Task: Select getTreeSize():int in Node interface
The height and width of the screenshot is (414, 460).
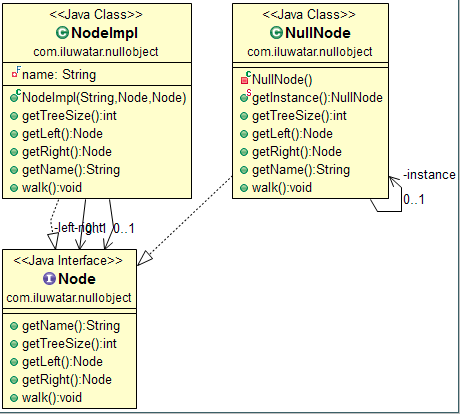Action: (69, 344)
